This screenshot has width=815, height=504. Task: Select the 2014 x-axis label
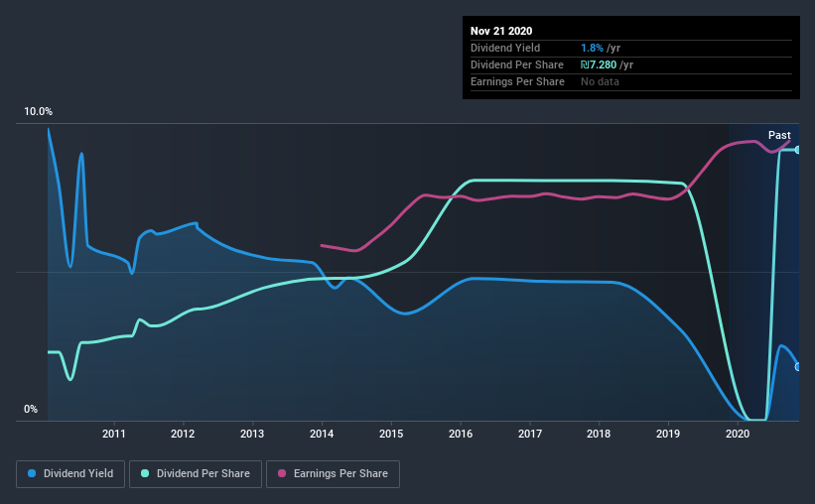(322, 434)
